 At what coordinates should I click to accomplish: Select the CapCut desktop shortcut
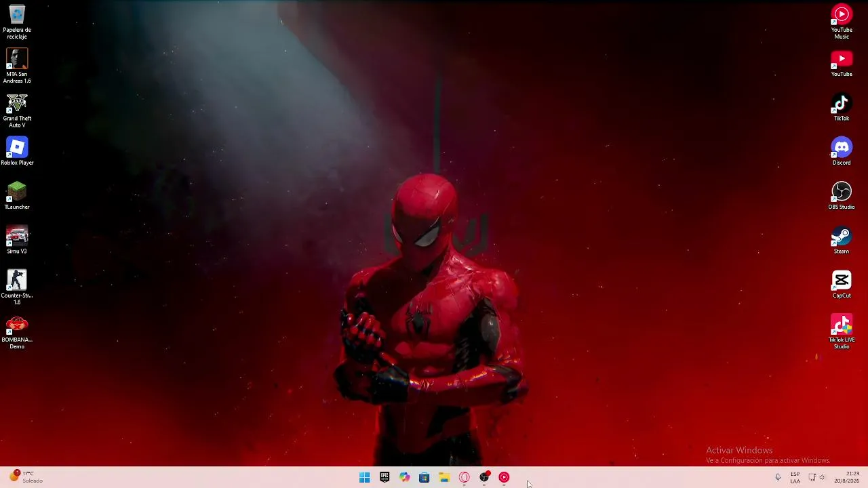pos(842,285)
